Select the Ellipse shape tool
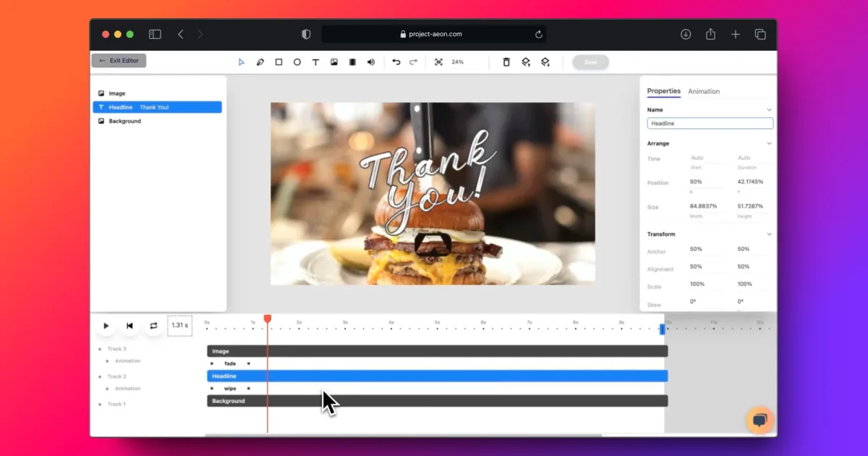Screen dimensions: 868x456 297,62
